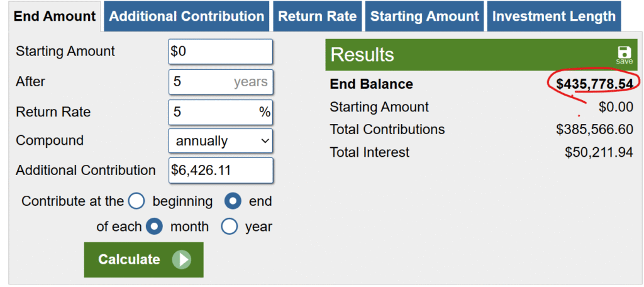
Task: Select the end contribution radio button
Action: tap(233, 201)
